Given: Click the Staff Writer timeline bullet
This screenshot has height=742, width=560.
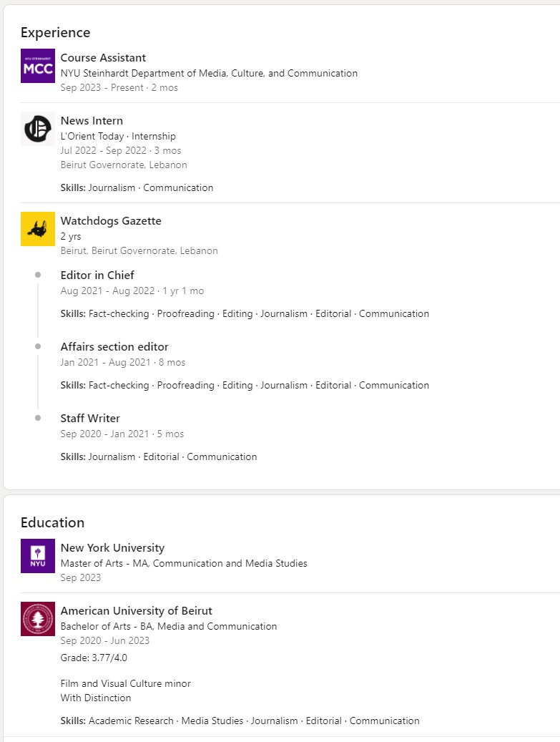Looking at the screenshot, I should click(x=38, y=418).
